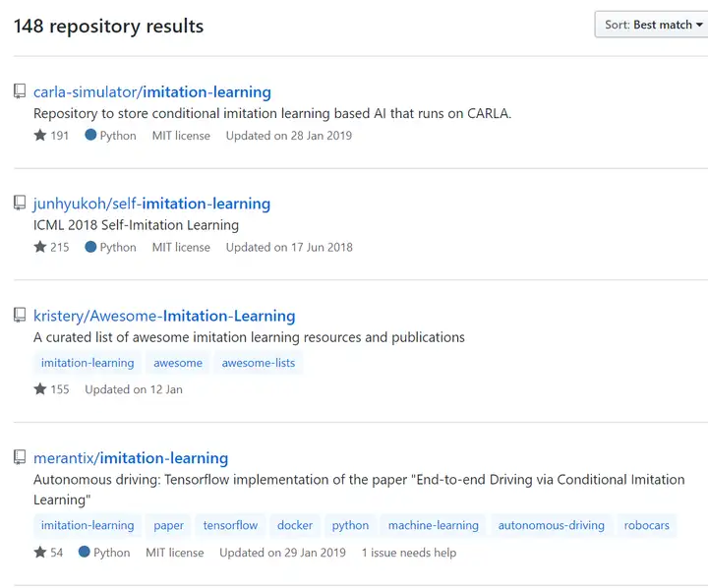Click star icon showing 215 stars
The height and width of the screenshot is (588, 708).
point(40,247)
